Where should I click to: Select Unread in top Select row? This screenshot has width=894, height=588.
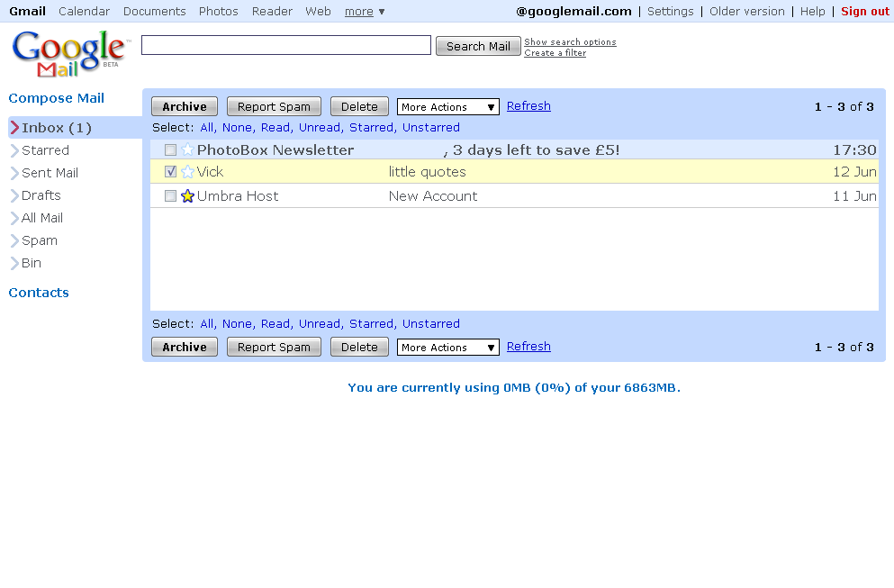[321, 127]
